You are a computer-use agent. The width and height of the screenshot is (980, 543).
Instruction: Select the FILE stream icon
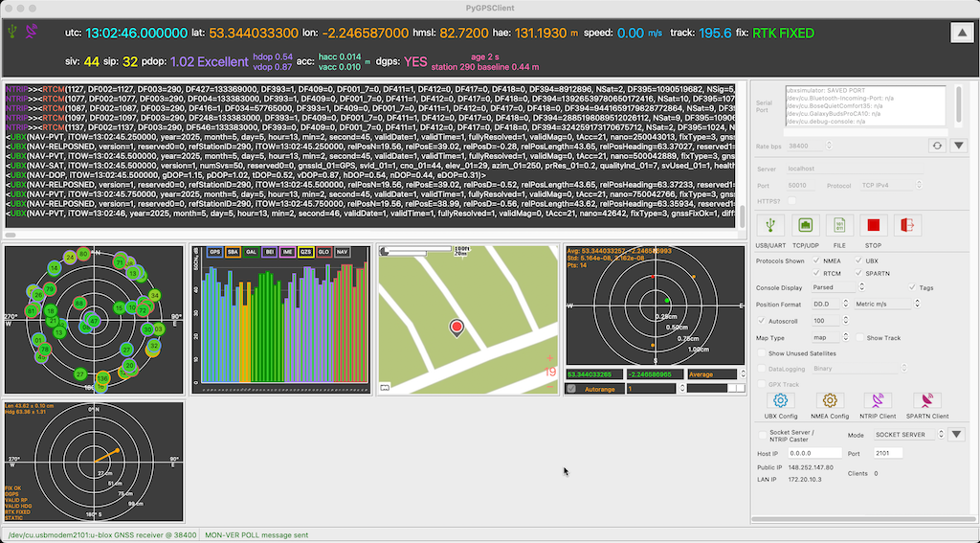[839, 225]
